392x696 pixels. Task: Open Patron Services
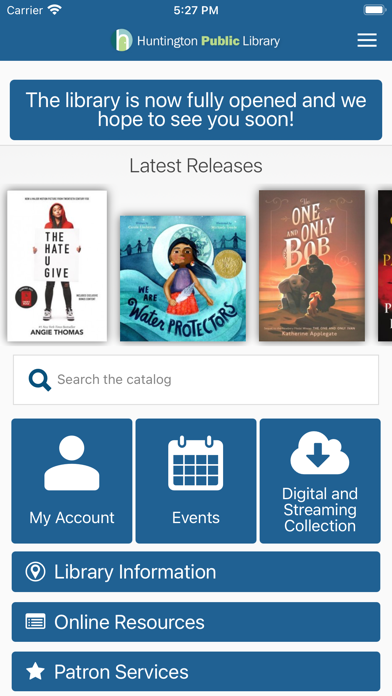(x=196, y=672)
